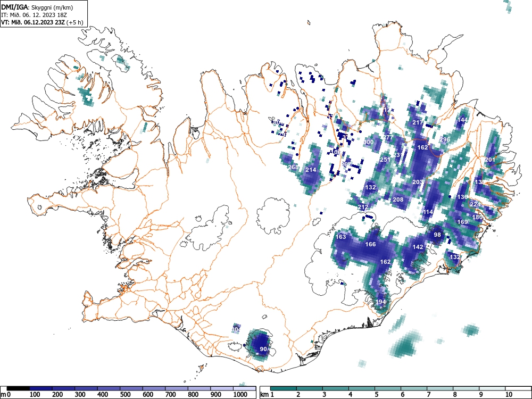Click the visibility value 296 on the map
The width and height of the screenshot is (532, 399).
point(445,139)
